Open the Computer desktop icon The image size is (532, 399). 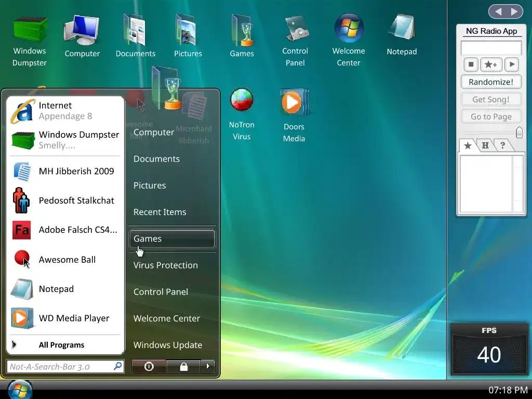coord(82,36)
